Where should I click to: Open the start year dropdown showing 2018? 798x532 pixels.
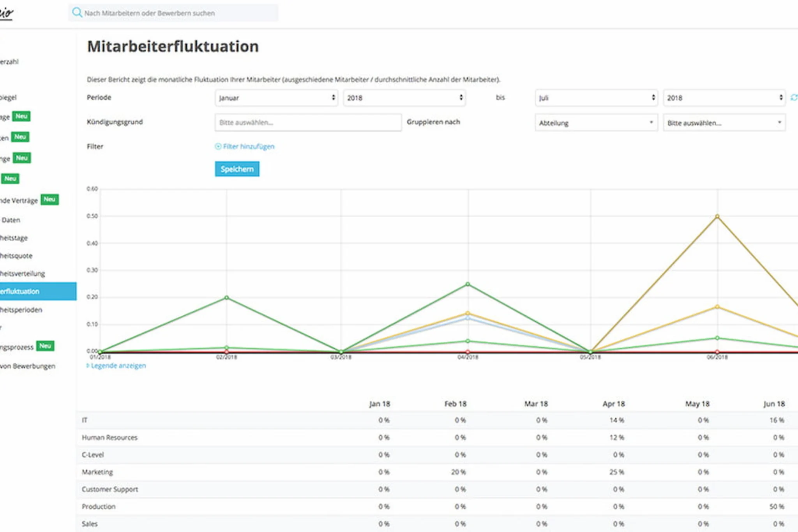click(404, 98)
